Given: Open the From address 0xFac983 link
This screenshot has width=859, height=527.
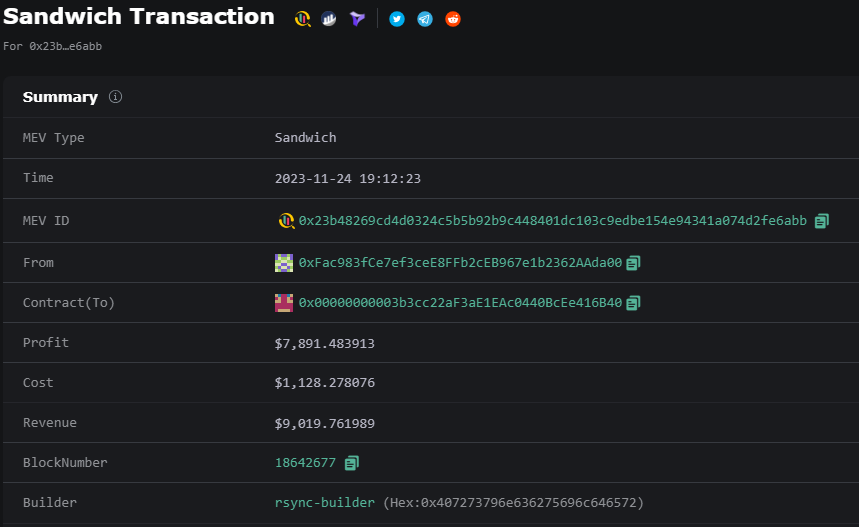Looking at the screenshot, I should click(x=460, y=263).
